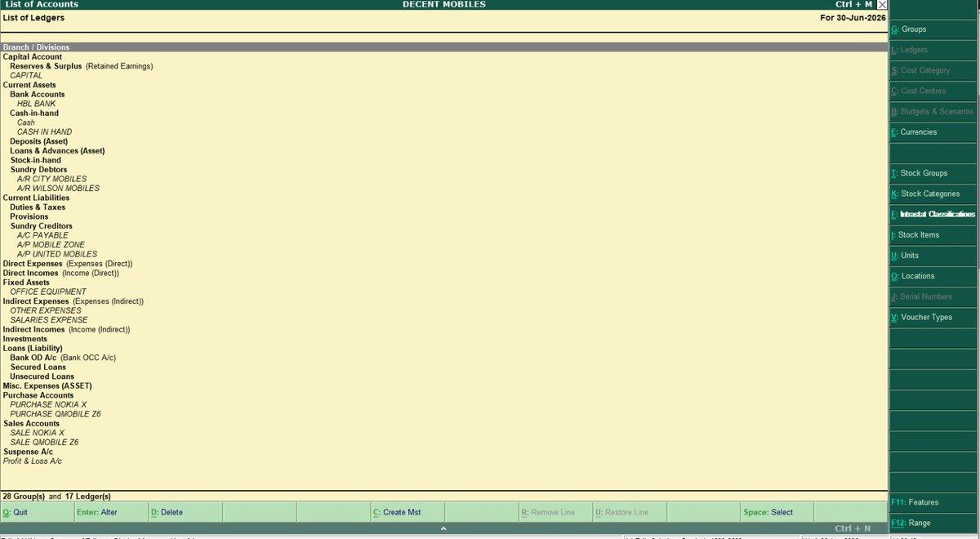Select A/C PAYABLE ledger
Screen dimensions: 980x539
tap(43, 235)
